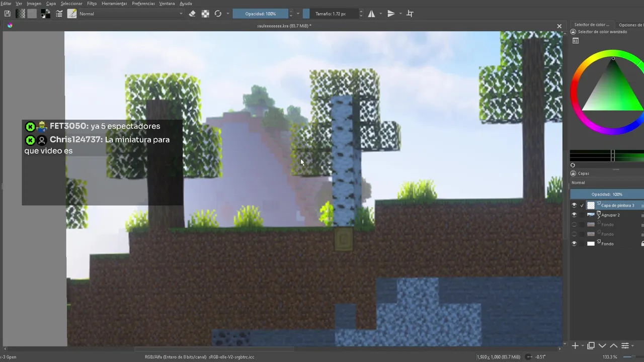Hide Capa de pintura 3 layer
The image size is (644, 362).
(574, 205)
